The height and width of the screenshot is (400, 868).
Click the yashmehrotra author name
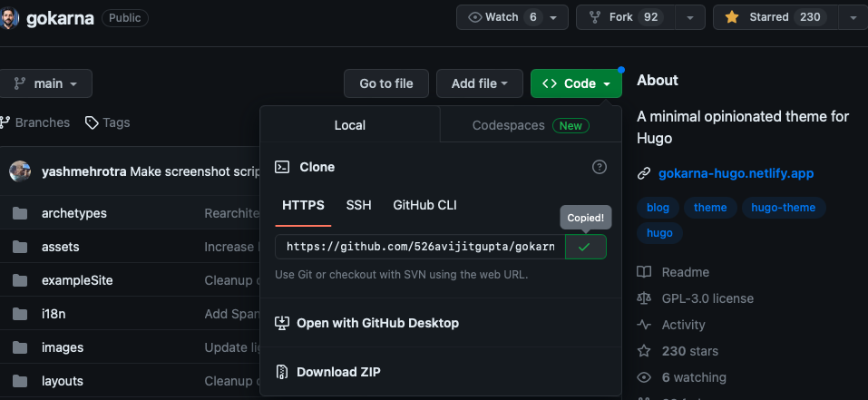click(x=84, y=171)
